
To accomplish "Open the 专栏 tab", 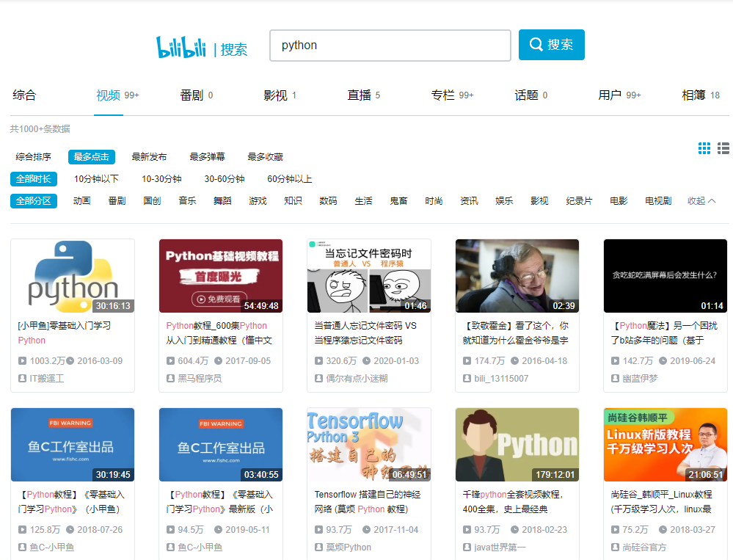I will point(452,95).
